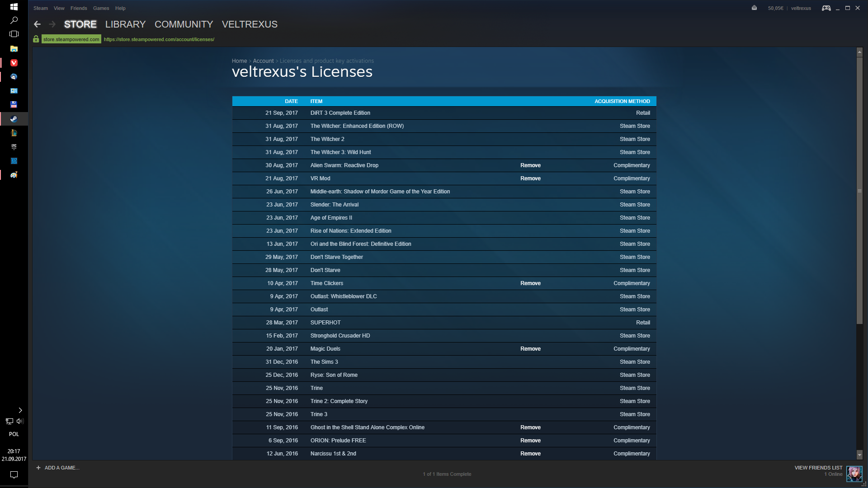Click the SUPERHOT item text
Viewport: 868px width, 488px height.
pos(325,323)
